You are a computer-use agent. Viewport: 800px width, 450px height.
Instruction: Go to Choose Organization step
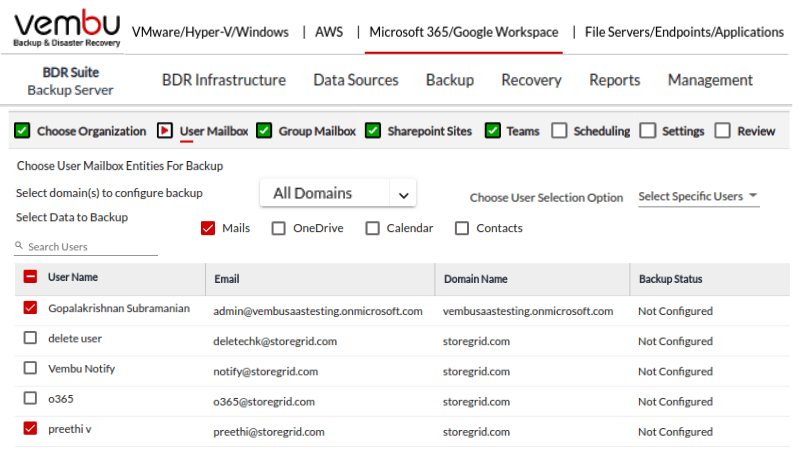pyautogui.click(x=91, y=131)
